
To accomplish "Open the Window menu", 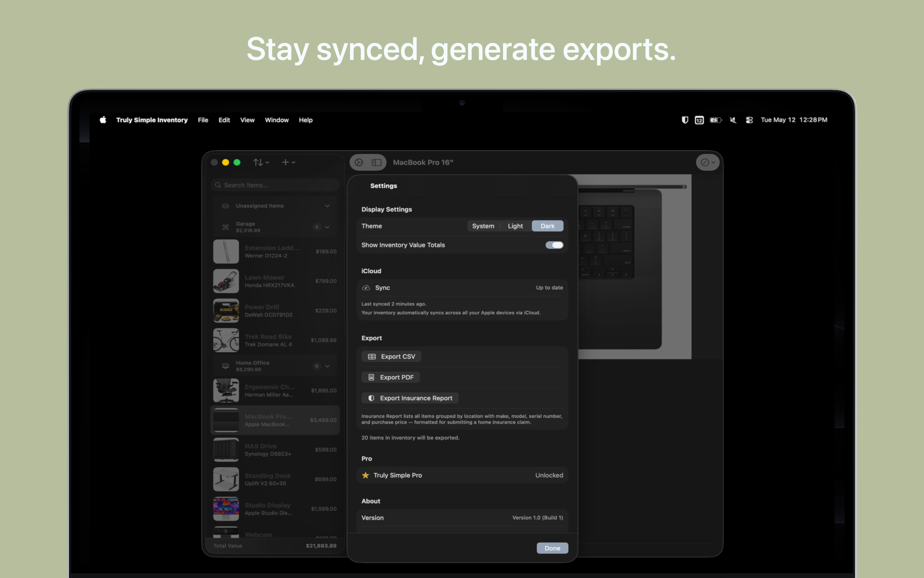I will tap(277, 120).
